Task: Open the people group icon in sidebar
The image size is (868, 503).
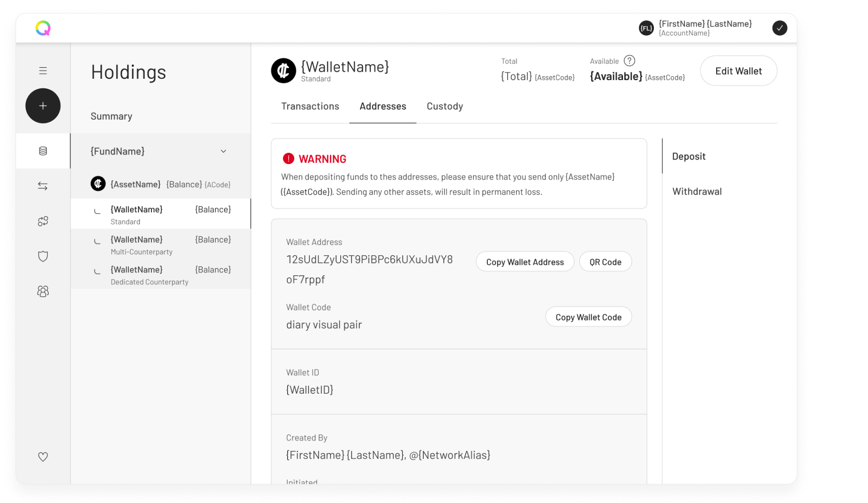Action: tap(43, 291)
